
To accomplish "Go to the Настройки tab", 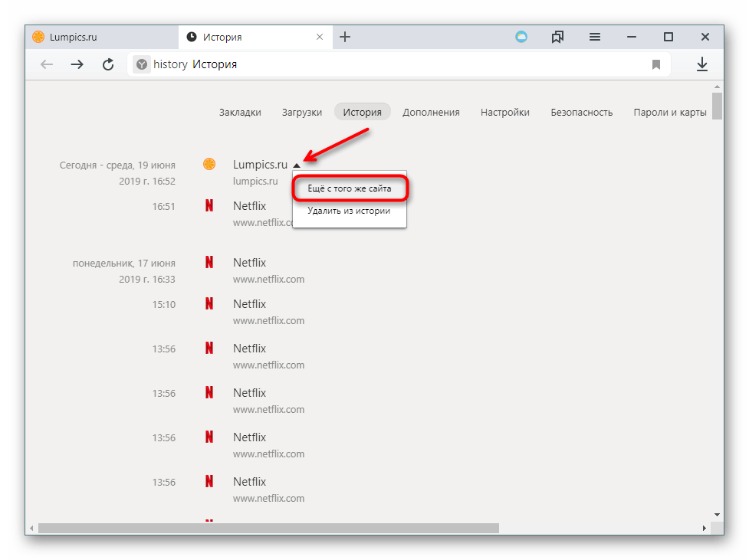I will tap(505, 112).
